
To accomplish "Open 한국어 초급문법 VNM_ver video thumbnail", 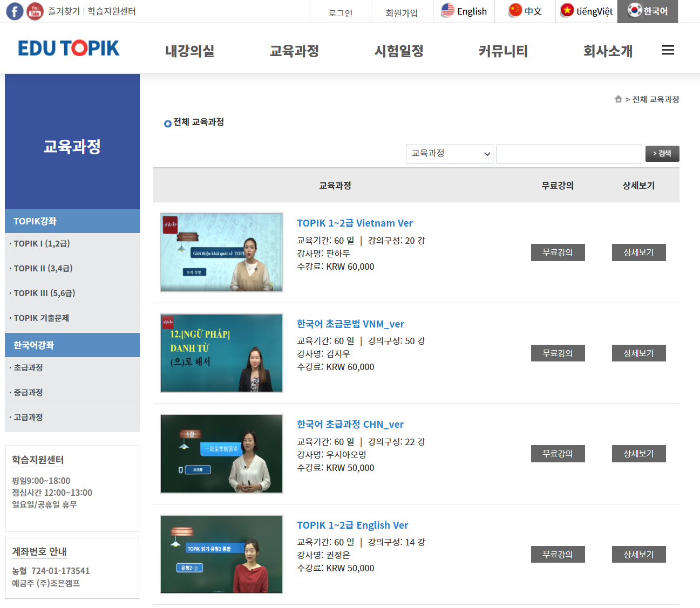I will [221, 353].
